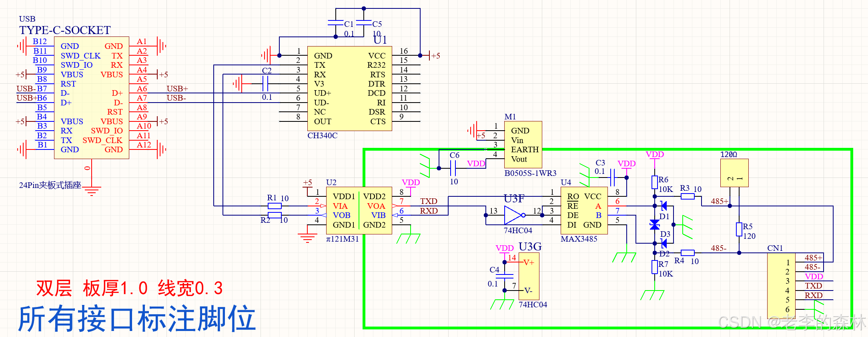868x337 pixels.
Task: Click the USB+ net label
Action: pyautogui.click(x=177, y=89)
